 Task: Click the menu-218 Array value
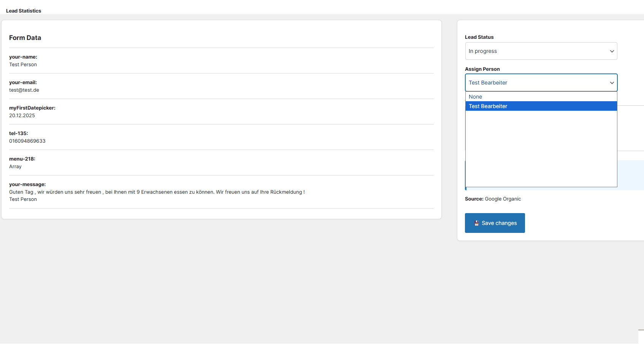[x=15, y=166]
